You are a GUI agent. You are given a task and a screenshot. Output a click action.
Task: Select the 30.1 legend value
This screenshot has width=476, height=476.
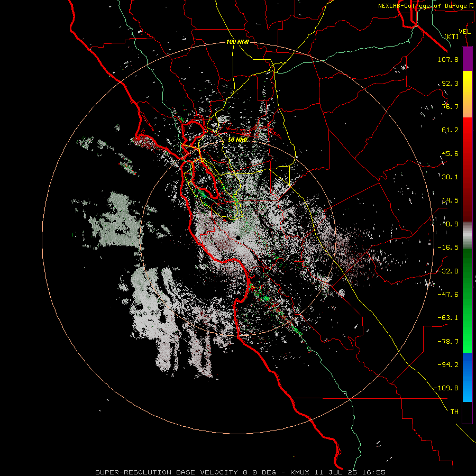[450, 177]
